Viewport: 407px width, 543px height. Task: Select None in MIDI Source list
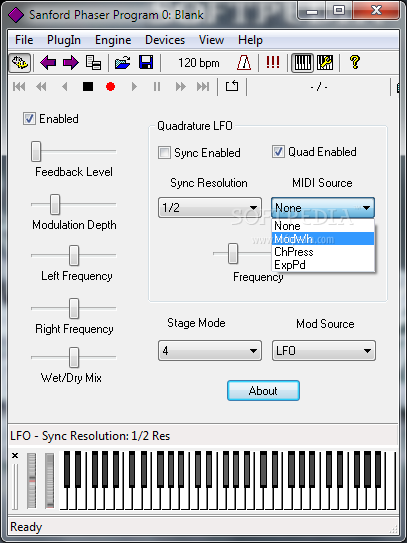(x=323, y=226)
